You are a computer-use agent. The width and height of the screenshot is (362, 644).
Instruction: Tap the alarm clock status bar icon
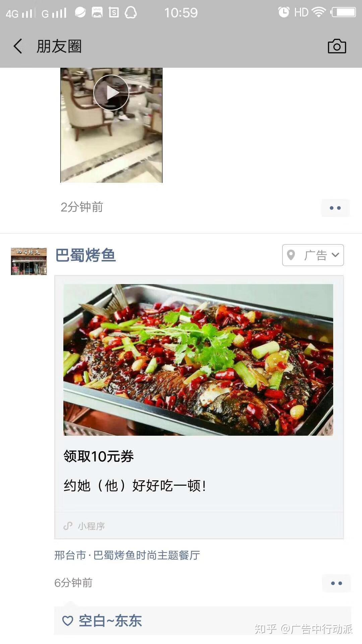coord(284,12)
